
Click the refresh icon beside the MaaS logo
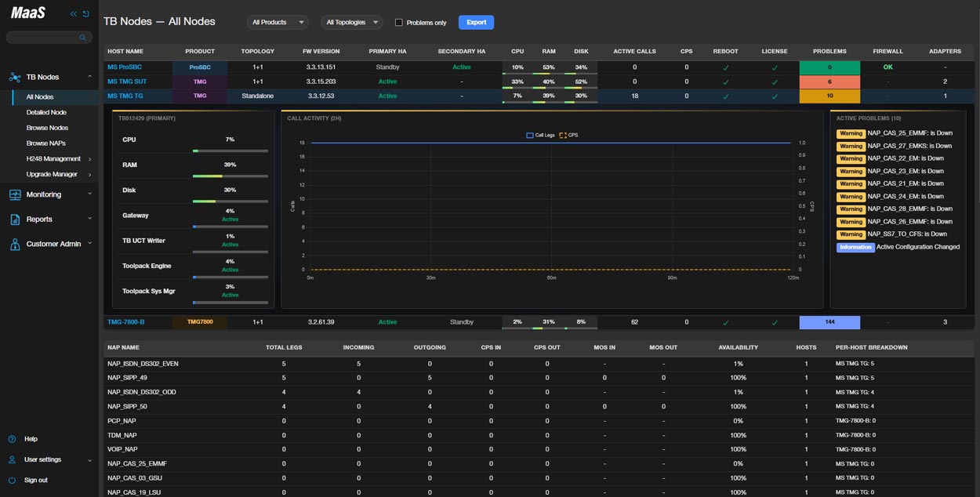[85, 14]
